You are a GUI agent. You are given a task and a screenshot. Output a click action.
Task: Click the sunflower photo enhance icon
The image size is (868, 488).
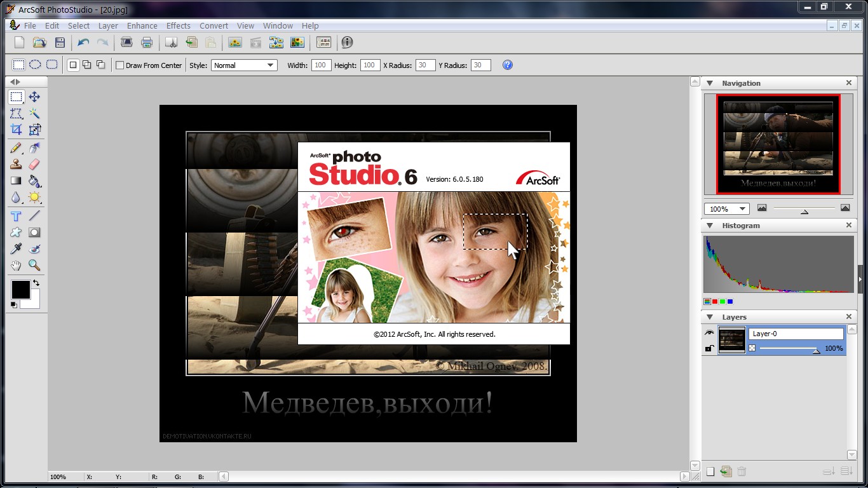coord(234,43)
